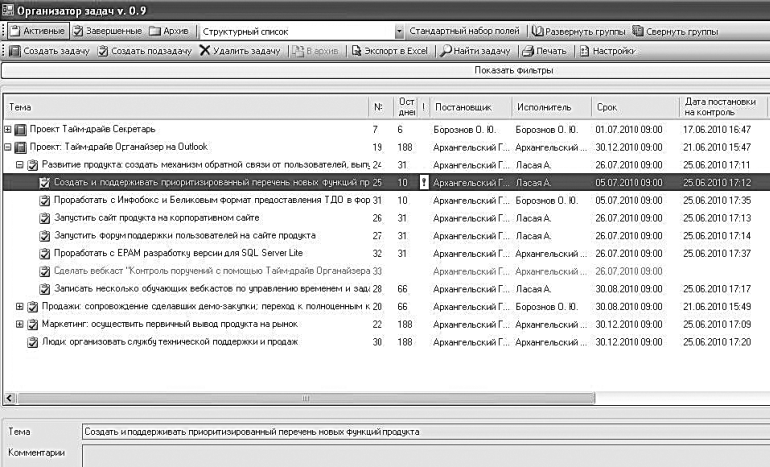Click the Проект Тайм-драйв Секретарь project icon
This screenshot has height=467, width=770.
click(20, 130)
